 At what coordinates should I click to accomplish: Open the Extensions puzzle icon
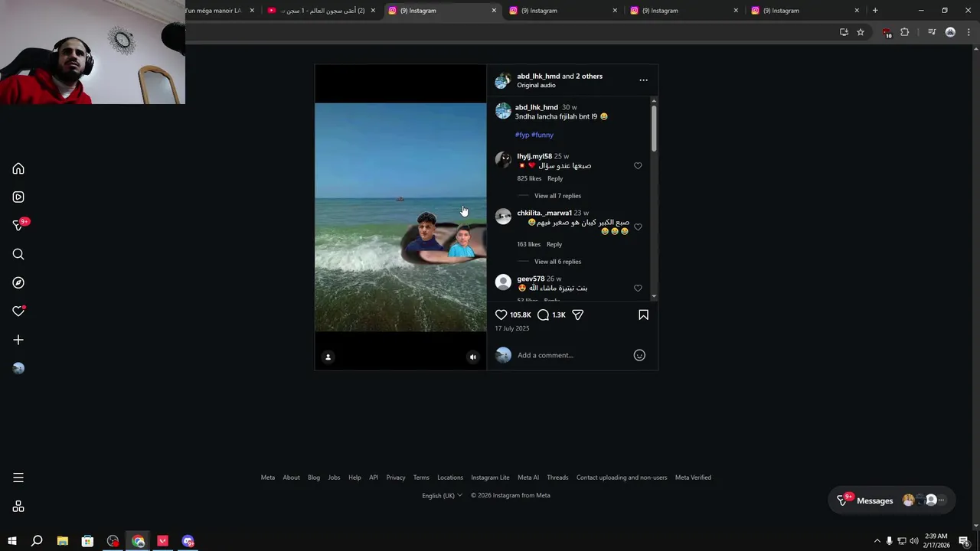click(x=904, y=32)
